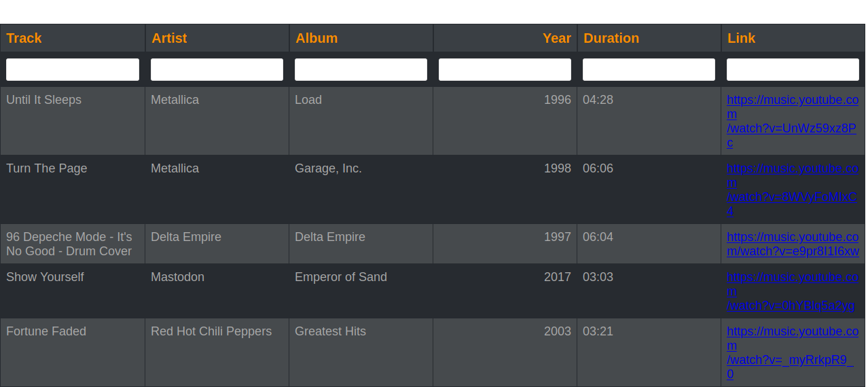Focus the Duration filter input field
The image size is (868, 387).
click(649, 69)
